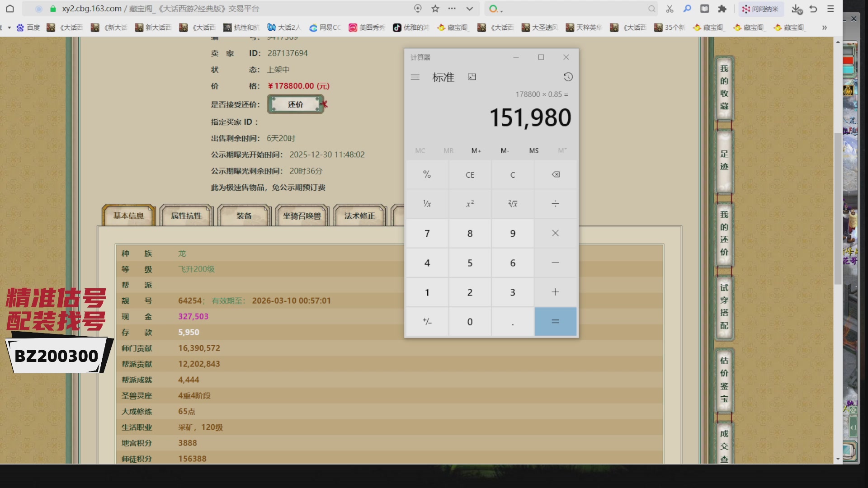This screenshot has width=868, height=488.
Task: Click the search magnifier in the address bar
Action: click(x=651, y=9)
